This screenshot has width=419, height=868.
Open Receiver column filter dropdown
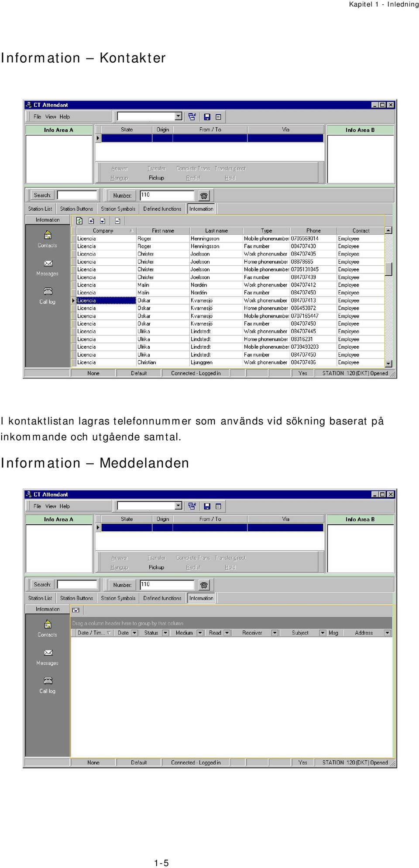point(275,633)
